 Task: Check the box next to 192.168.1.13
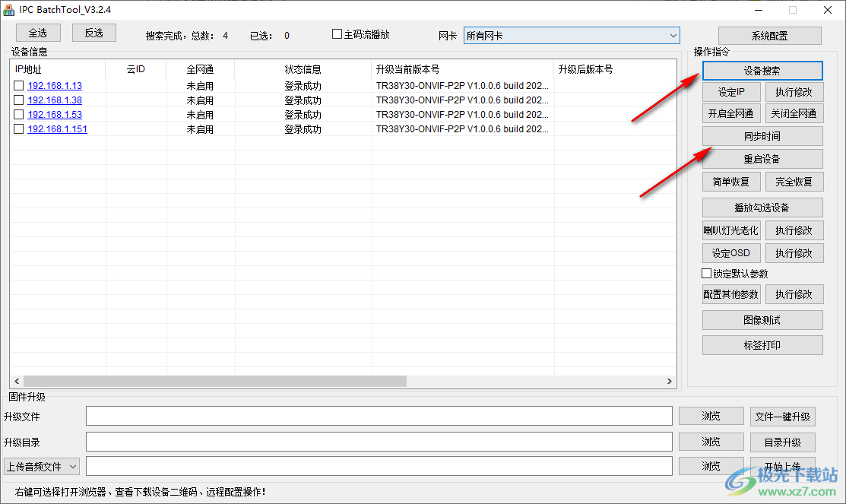pos(18,85)
